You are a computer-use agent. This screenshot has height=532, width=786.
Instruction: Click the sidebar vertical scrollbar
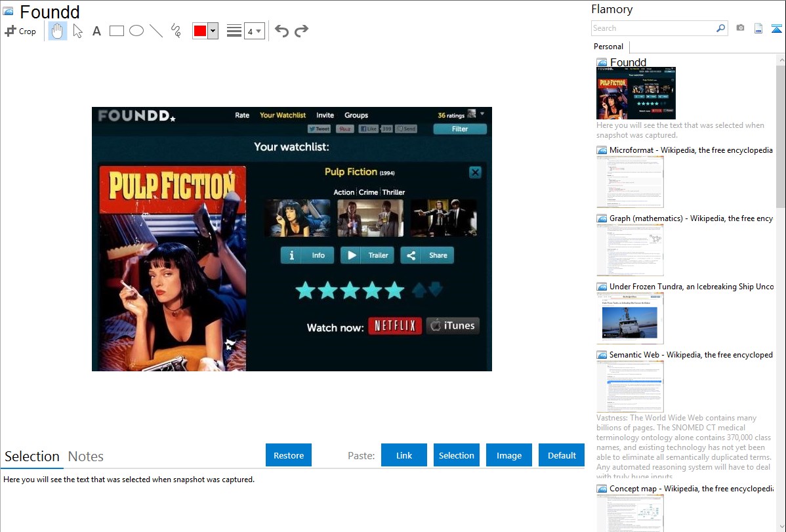click(x=781, y=135)
